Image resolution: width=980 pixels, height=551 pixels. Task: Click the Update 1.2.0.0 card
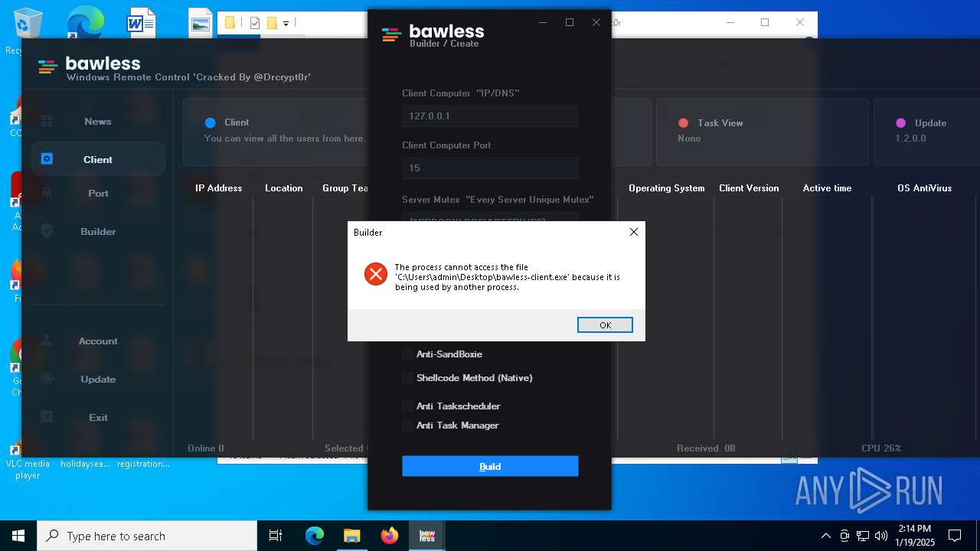coord(926,132)
